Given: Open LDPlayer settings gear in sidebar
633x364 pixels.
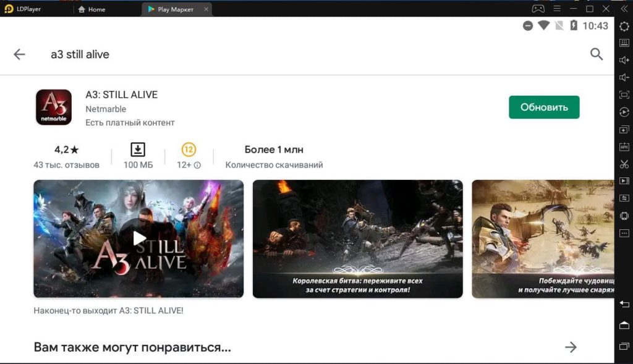Looking at the screenshot, I should click(624, 26).
